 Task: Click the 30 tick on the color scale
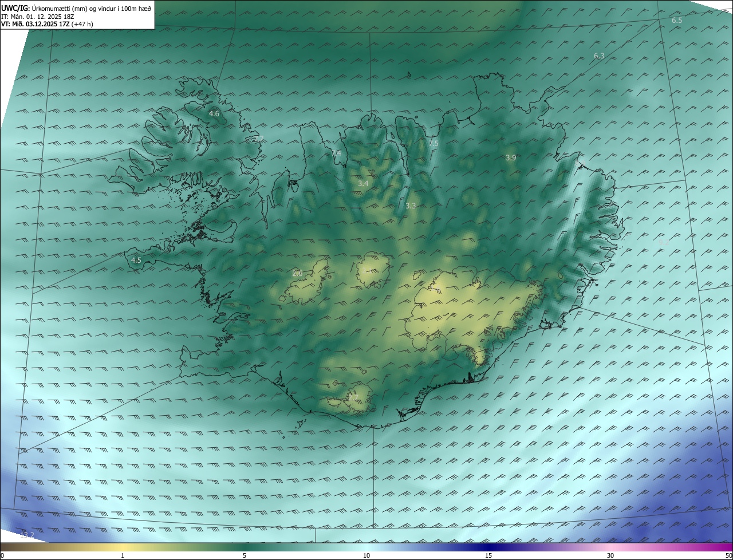[610, 555]
